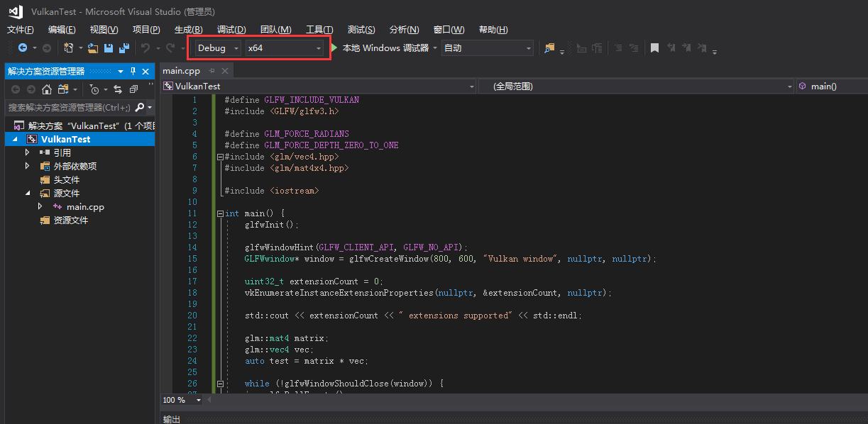Click the Undo arrow in the toolbar
Viewport: 868px width, 424px height.
coord(145,48)
